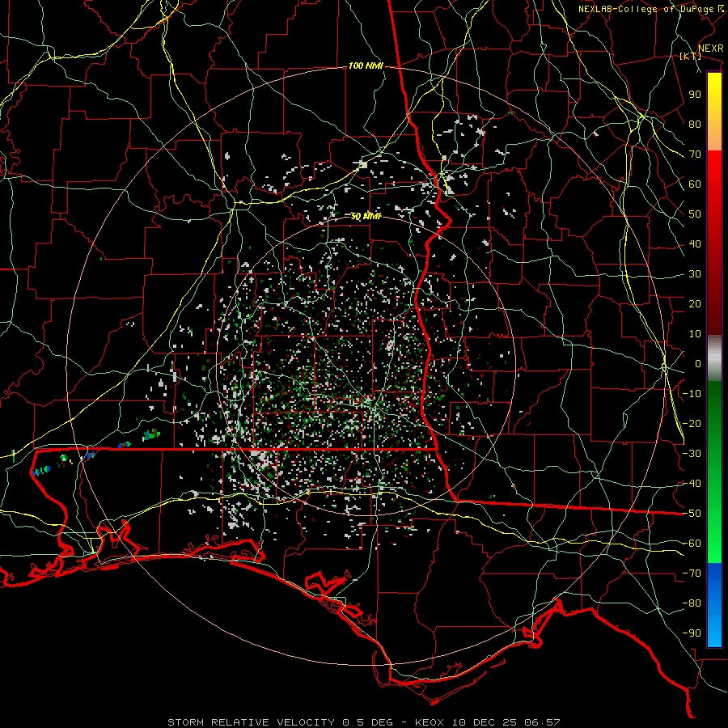Click the 50 value on velocity scale
Screen dimensions: 728x728
point(695,214)
